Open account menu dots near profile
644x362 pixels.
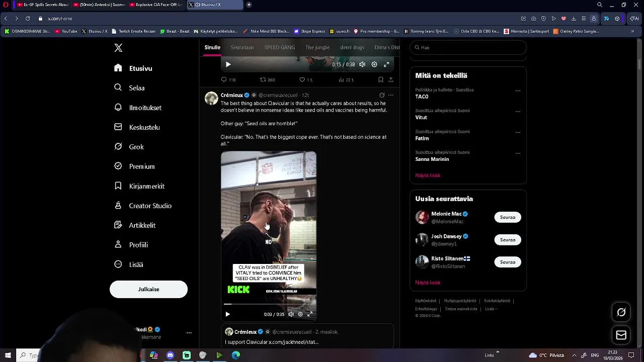pyautogui.click(x=189, y=333)
